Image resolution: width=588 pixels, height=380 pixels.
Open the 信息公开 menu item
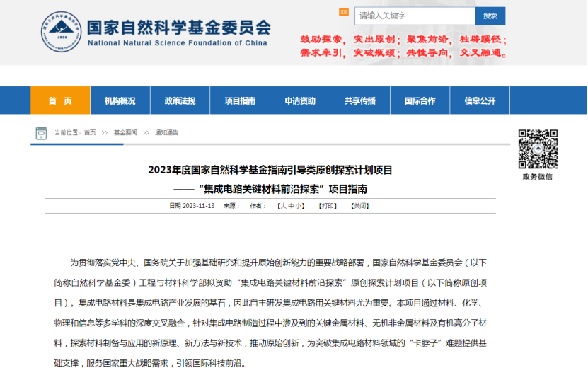click(480, 100)
